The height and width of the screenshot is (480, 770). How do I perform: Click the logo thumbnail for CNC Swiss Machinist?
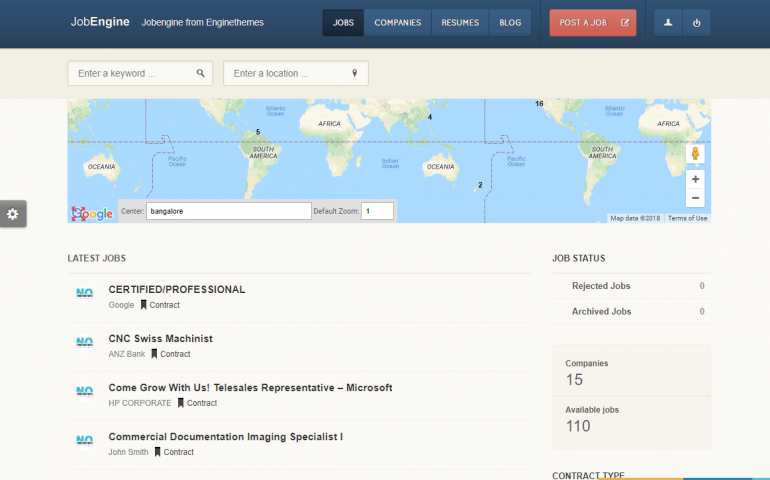[x=84, y=342]
